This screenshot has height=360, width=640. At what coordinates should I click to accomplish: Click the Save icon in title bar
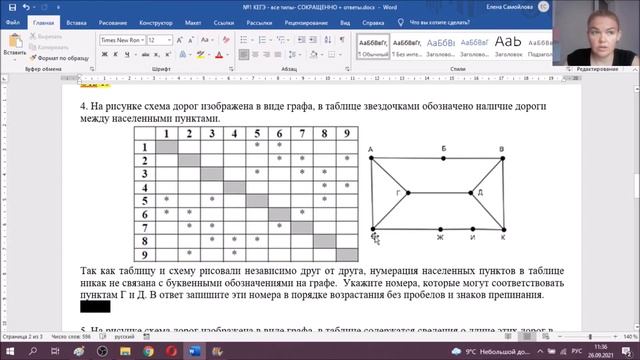[x=12, y=7]
